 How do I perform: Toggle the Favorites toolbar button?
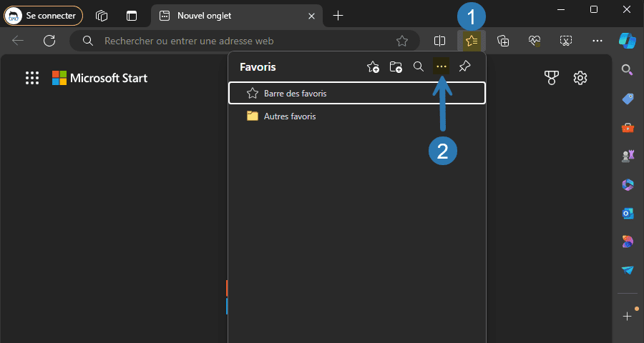(x=472, y=41)
